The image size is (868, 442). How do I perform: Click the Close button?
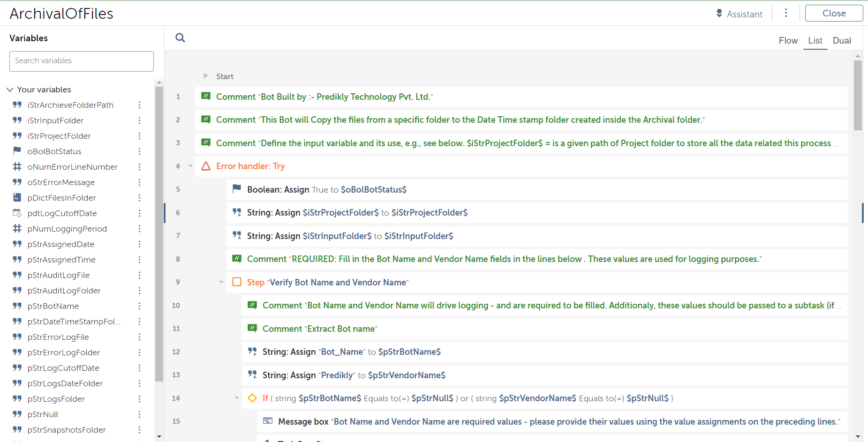tap(834, 13)
